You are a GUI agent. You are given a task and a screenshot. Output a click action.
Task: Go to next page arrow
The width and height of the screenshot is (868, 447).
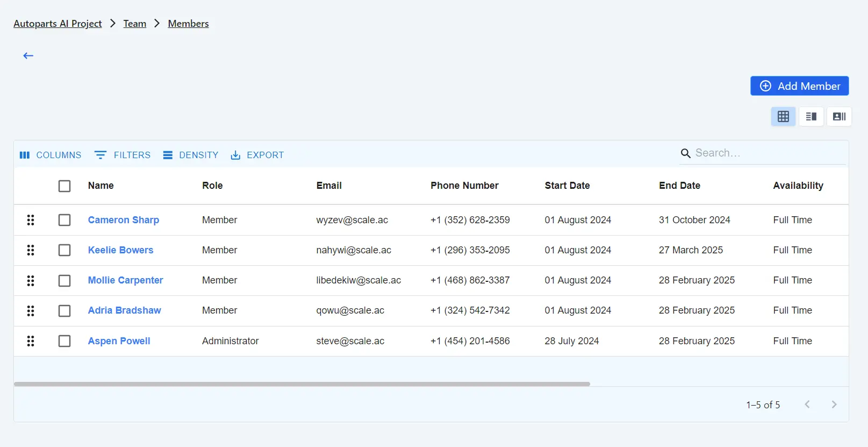pyautogui.click(x=834, y=405)
